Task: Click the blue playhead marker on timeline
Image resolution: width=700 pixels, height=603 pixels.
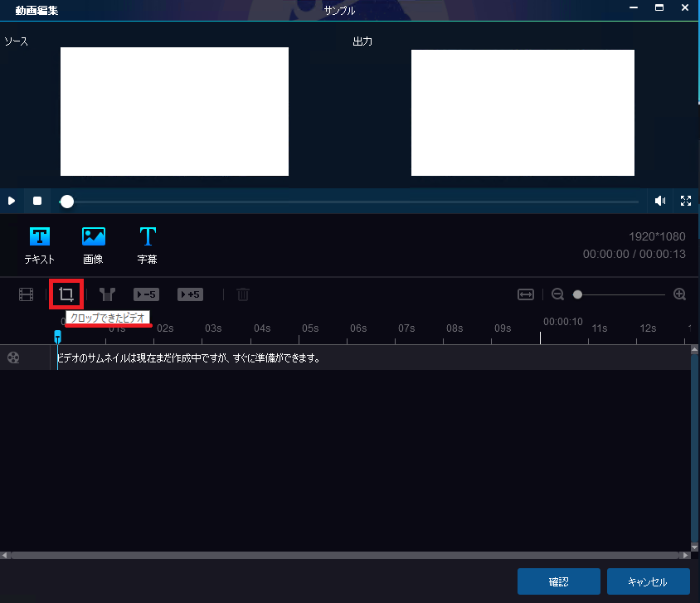Action: [x=57, y=336]
